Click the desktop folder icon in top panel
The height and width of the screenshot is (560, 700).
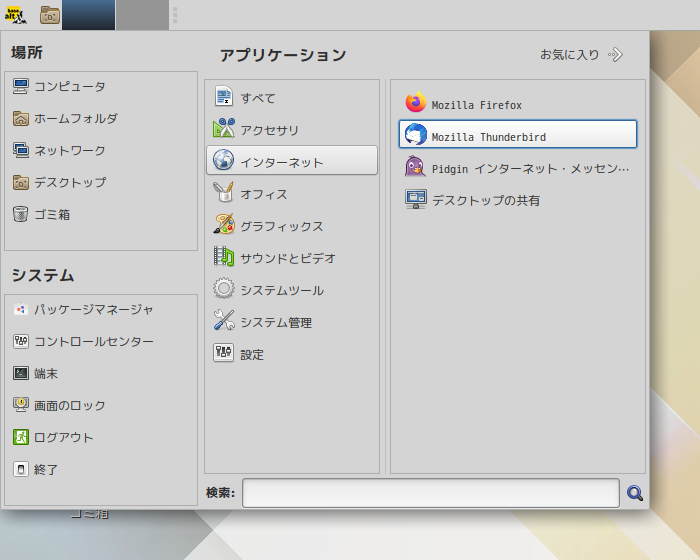pos(50,15)
